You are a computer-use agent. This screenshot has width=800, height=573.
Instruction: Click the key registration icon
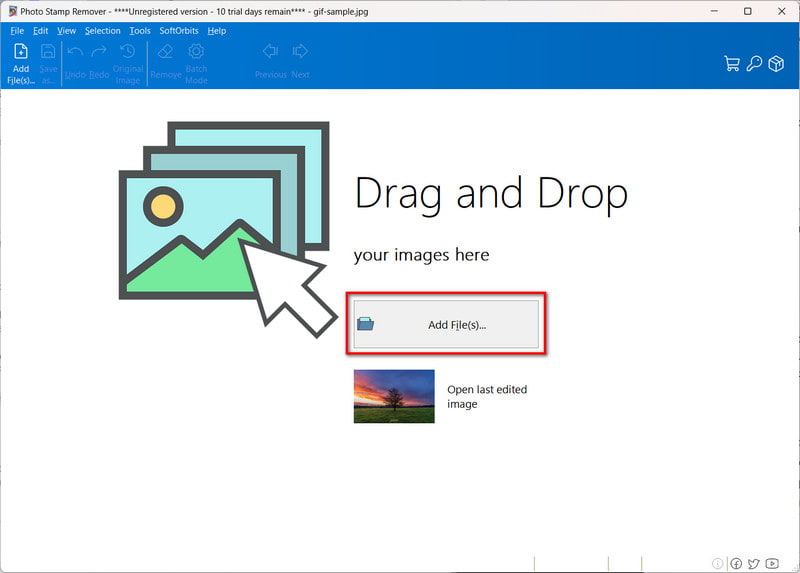click(754, 63)
